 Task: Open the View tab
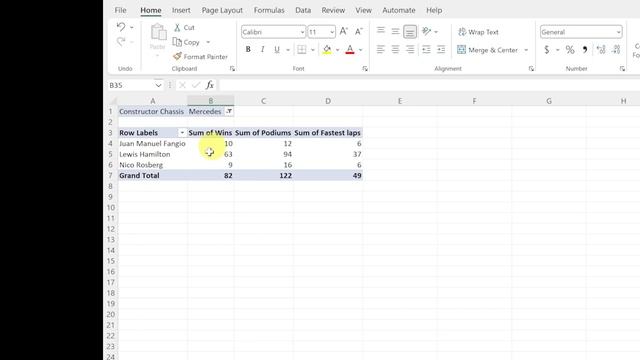click(363, 10)
